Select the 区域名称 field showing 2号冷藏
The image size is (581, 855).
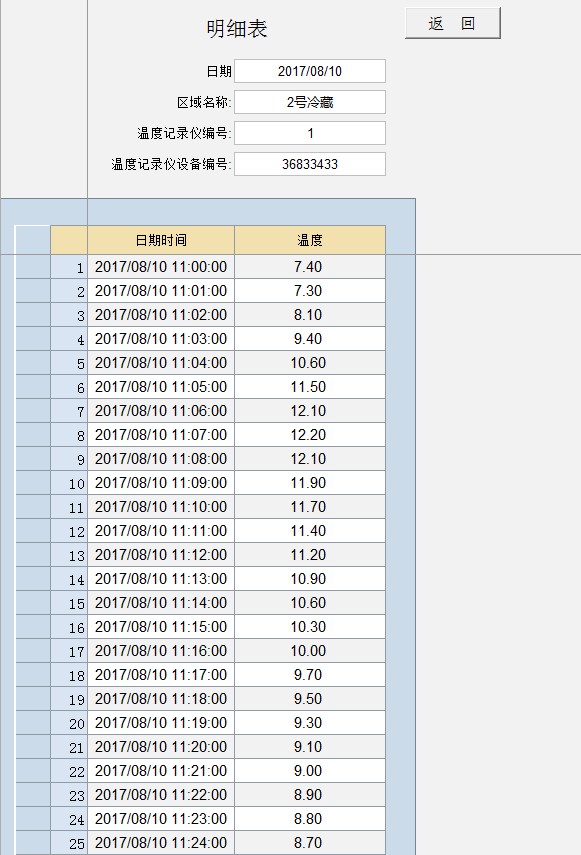(310, 102)
